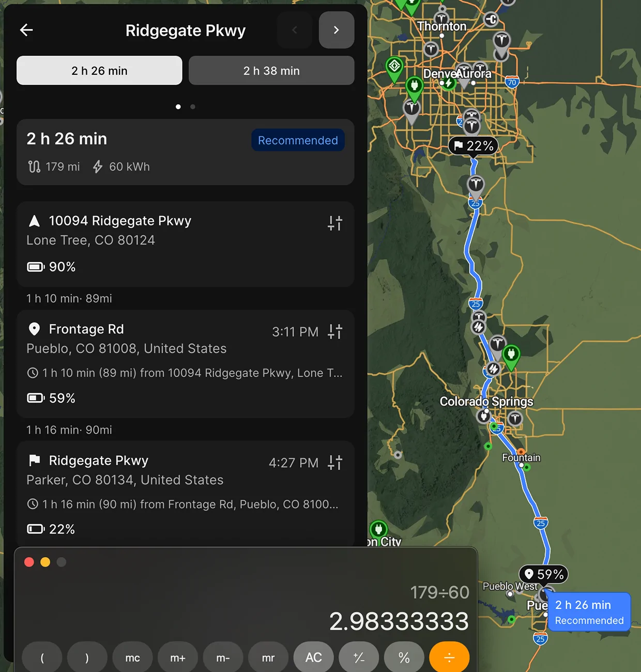Image resolution: width=641 pixels, height=672 pixels.
Task: Click the 179 mi distance icon
Action: point(34,166)
